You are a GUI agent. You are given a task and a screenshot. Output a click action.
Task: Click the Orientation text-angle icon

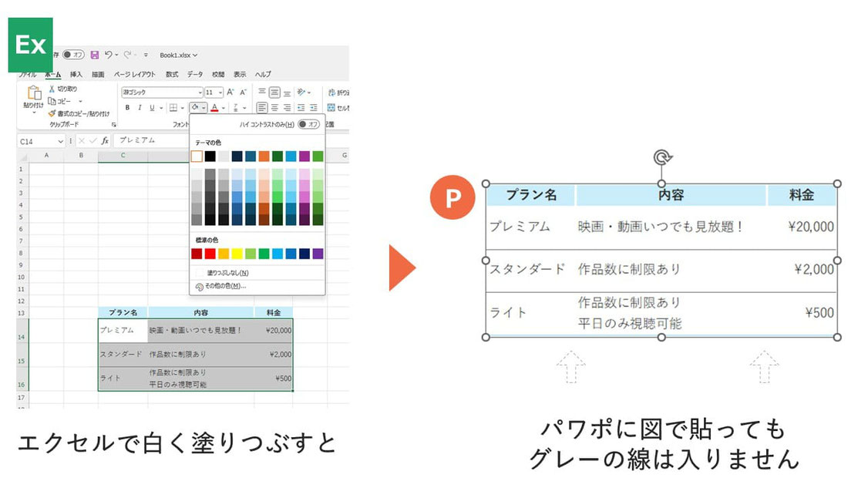[x=301, y=92]
